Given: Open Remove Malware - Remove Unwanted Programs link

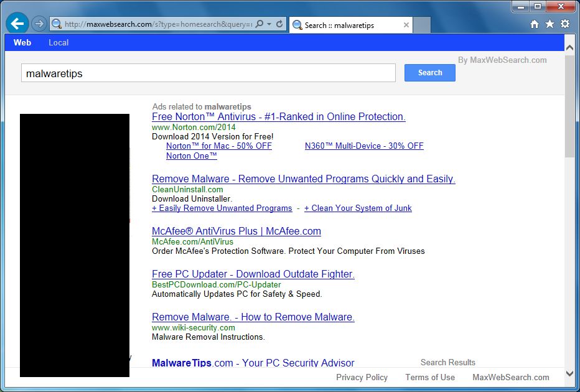Looking at the screenshot, I should [x=303, y=179].
